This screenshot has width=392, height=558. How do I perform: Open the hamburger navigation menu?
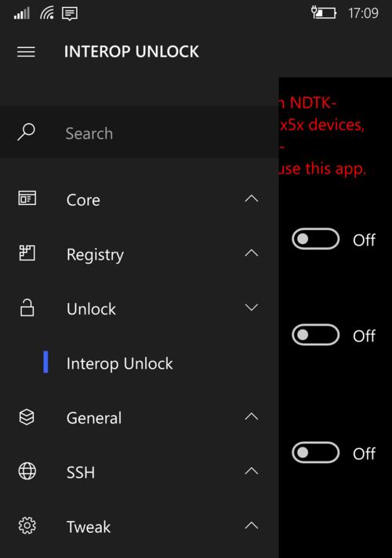[27, 52]
